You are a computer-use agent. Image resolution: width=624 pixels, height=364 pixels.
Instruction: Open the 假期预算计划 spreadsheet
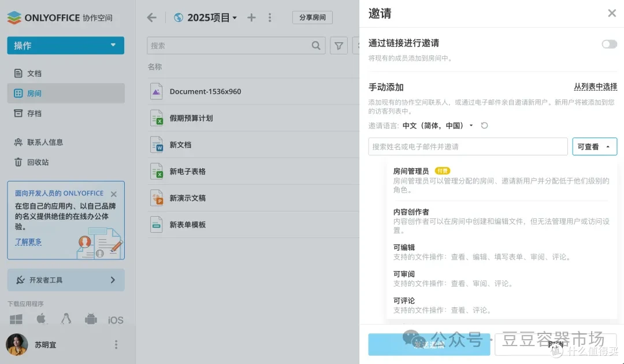pos(191,118)
